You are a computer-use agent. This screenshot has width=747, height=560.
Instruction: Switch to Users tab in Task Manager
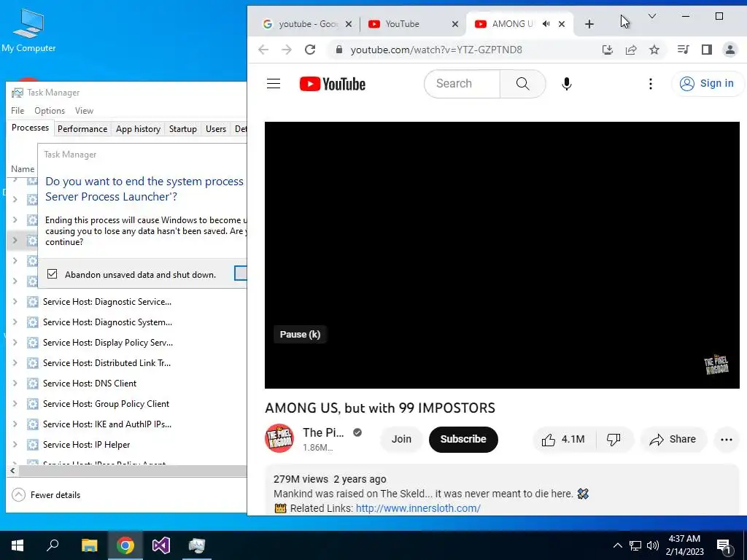point(216,129)
